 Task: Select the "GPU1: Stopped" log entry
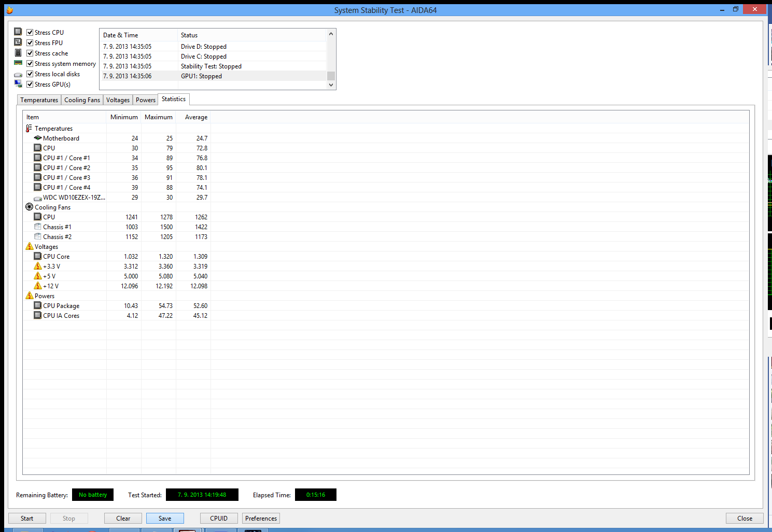click(x=213, y=76)
